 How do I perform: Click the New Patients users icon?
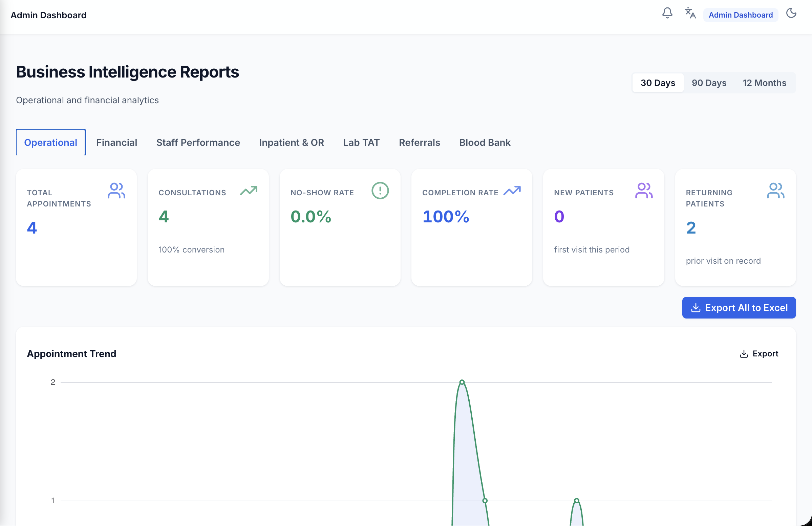644,190
